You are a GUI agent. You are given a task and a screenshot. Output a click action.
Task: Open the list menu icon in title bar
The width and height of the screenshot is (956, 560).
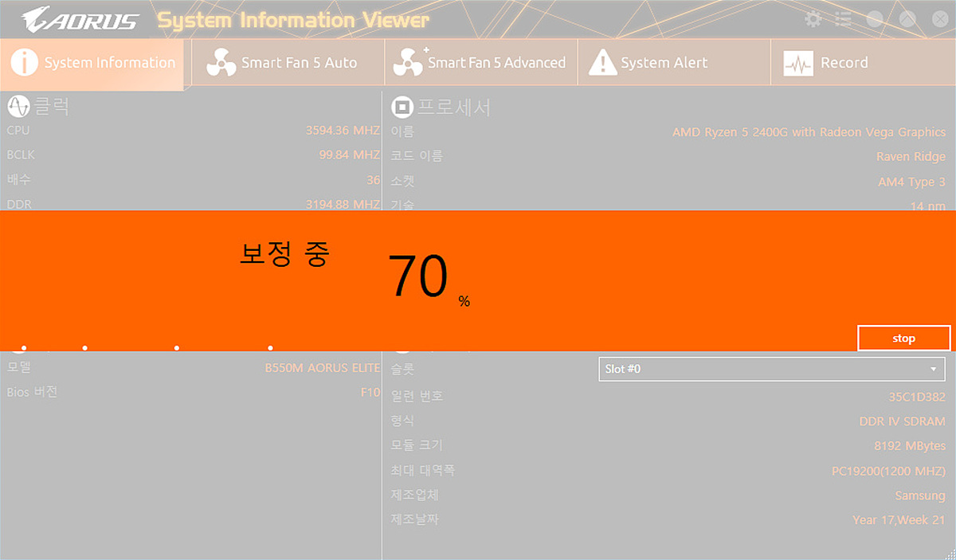[844, 19]
